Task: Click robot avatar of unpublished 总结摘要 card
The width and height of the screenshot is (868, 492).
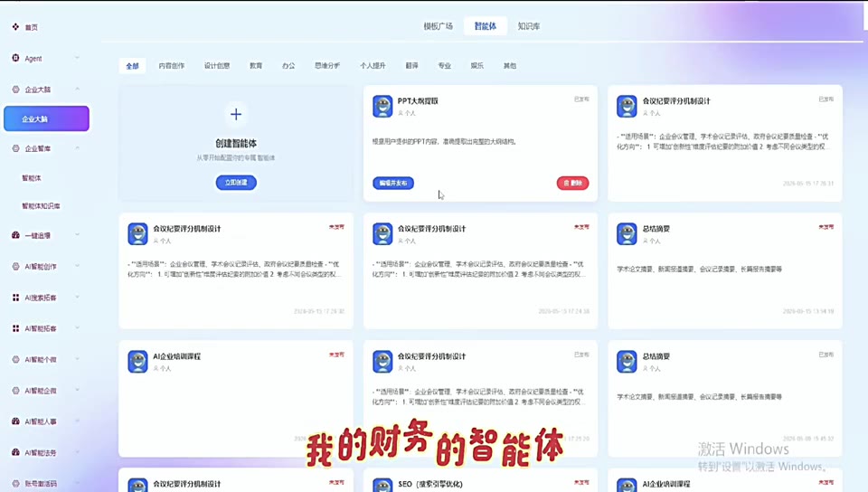Action: pos(627,234)
